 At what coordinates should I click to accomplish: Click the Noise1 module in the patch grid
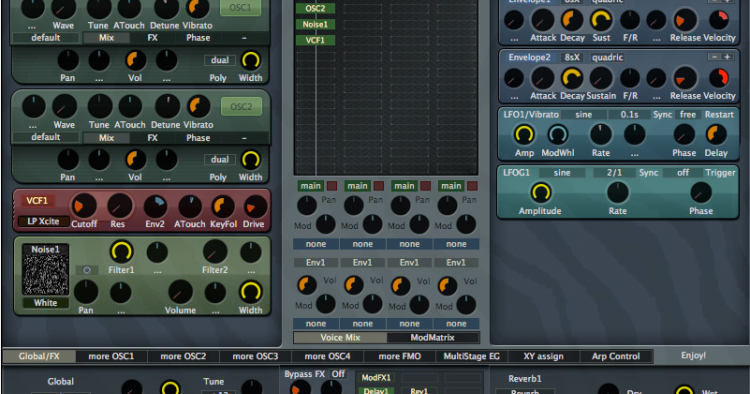click(315, 24)
